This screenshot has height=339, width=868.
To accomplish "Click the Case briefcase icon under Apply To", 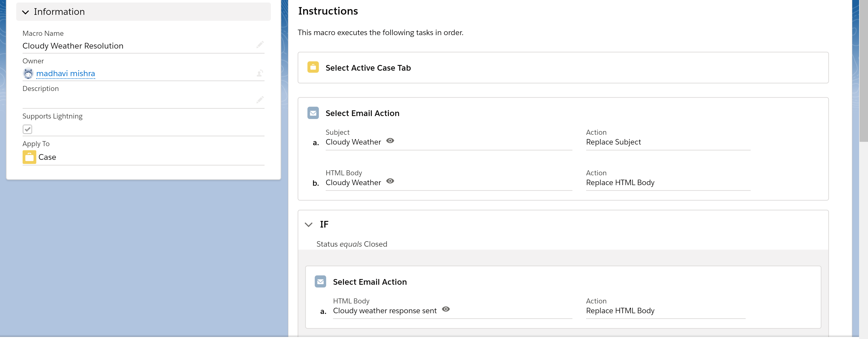I will (29, 157).
